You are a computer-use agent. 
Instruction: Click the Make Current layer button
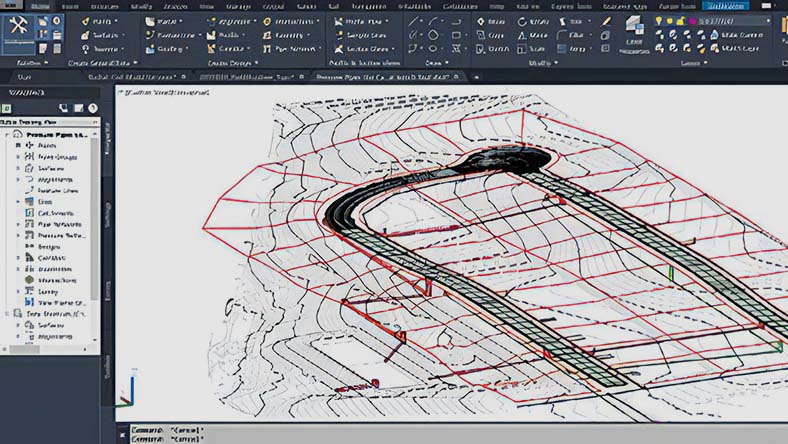(x=736, y=35)
